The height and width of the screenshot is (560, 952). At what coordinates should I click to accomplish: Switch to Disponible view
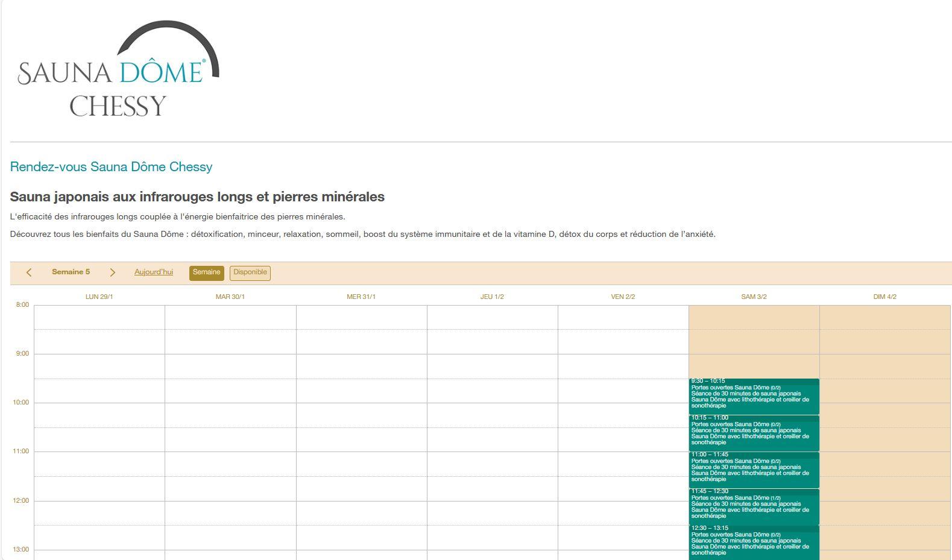(250, 273)
